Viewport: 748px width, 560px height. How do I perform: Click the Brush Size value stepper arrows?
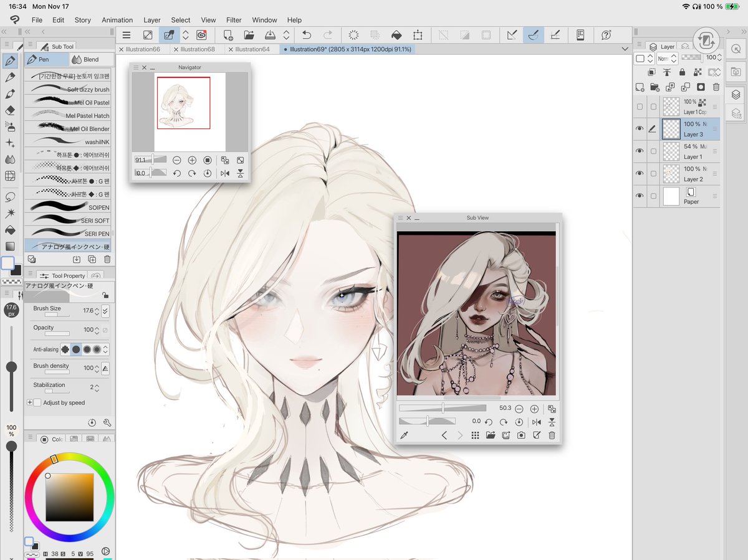click(97, 310)
